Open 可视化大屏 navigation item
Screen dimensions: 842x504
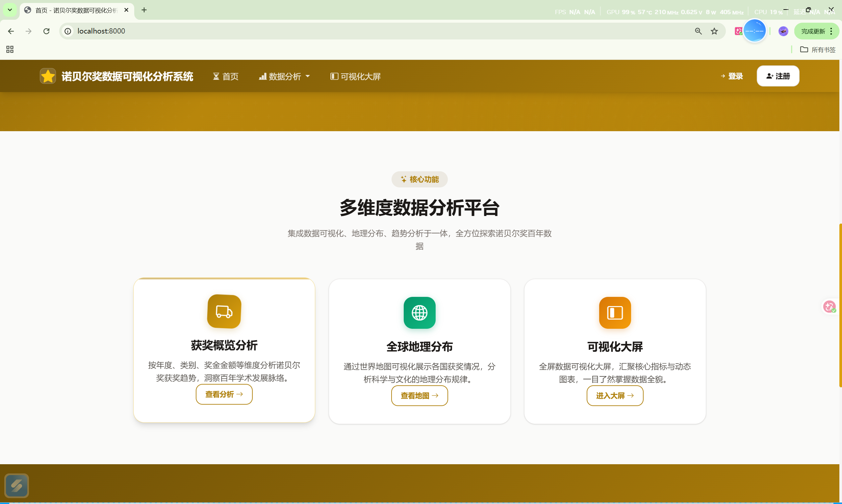pyautogui.click(x=355, y=76)
